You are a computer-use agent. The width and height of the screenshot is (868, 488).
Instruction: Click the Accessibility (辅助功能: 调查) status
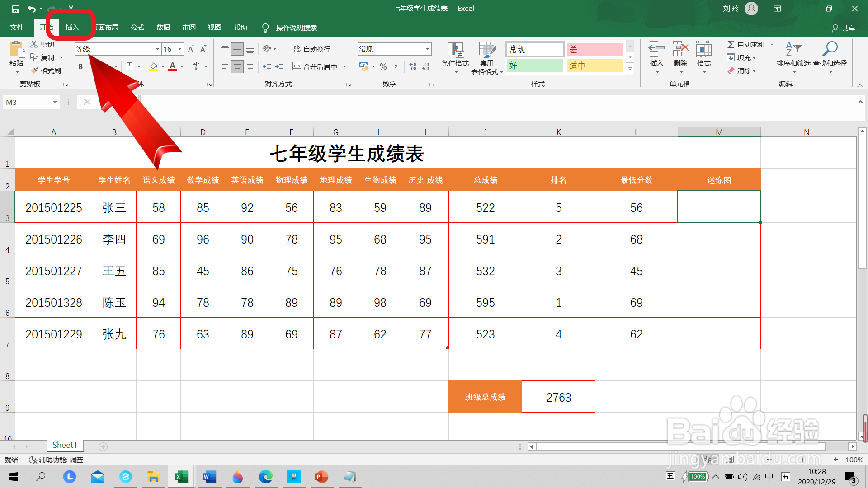(56, 460)
